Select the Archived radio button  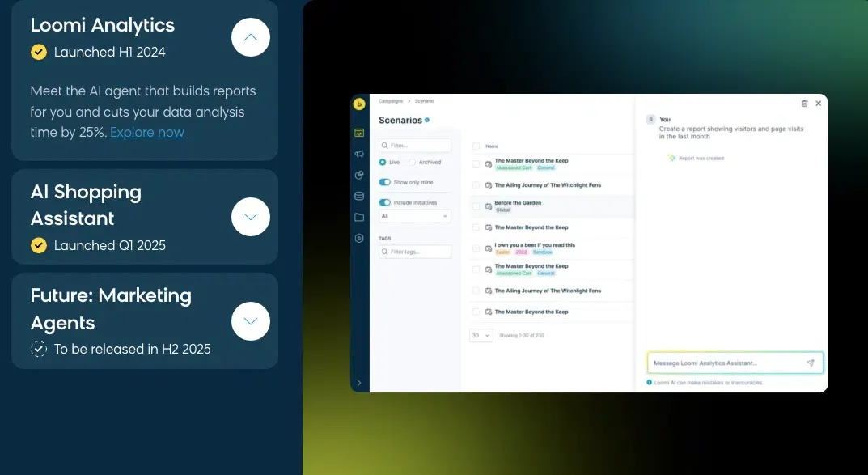(412, 162)
